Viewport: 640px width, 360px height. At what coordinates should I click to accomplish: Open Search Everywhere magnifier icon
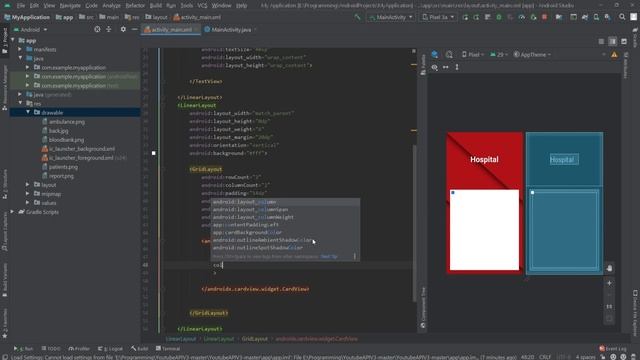622,17
